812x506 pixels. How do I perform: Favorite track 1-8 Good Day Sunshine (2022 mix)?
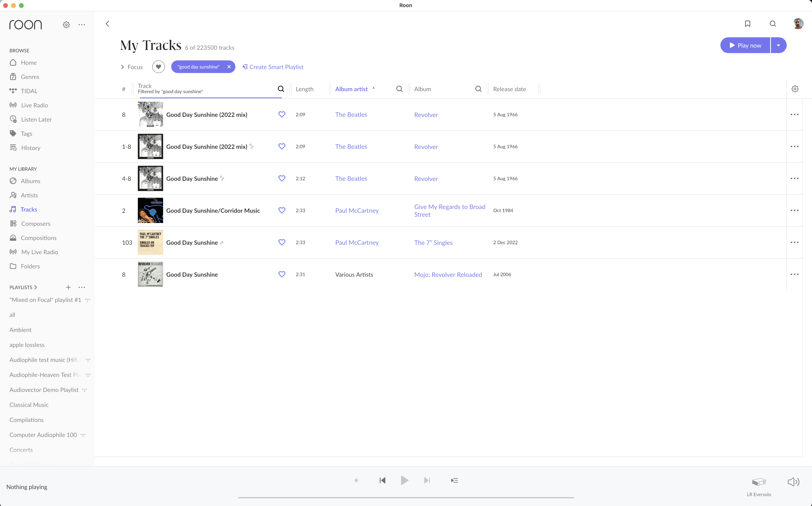(x=282, y=147)
